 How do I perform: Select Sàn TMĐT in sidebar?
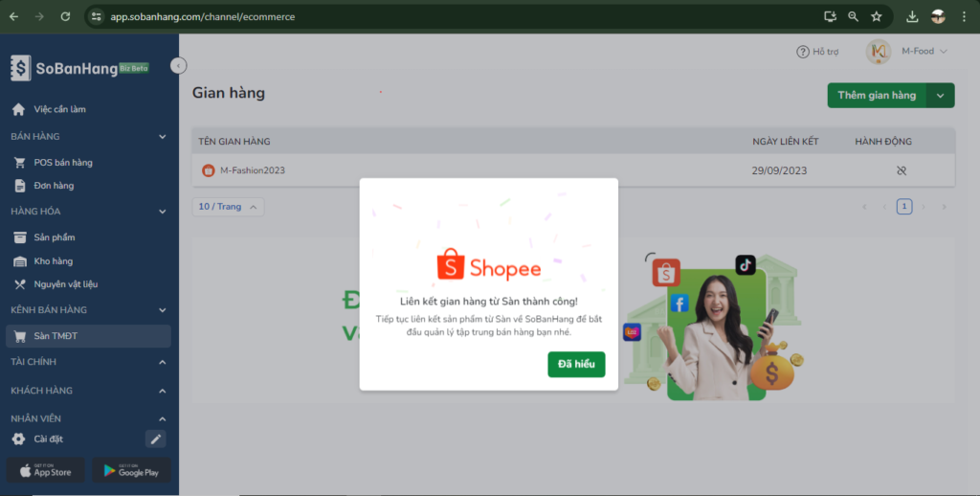[88, 336]
